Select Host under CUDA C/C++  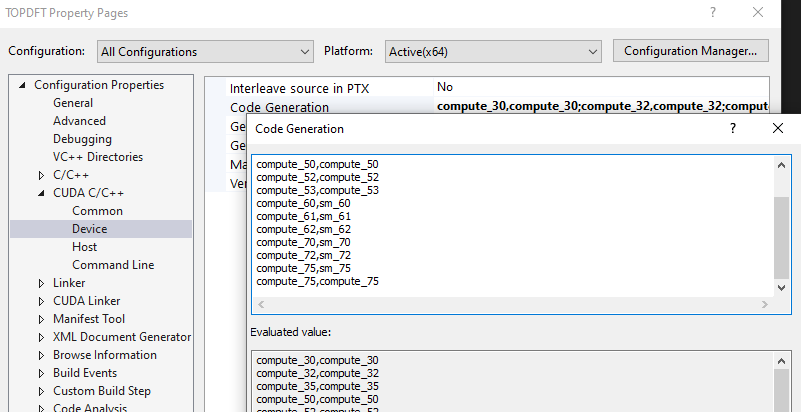coord(84,247)
